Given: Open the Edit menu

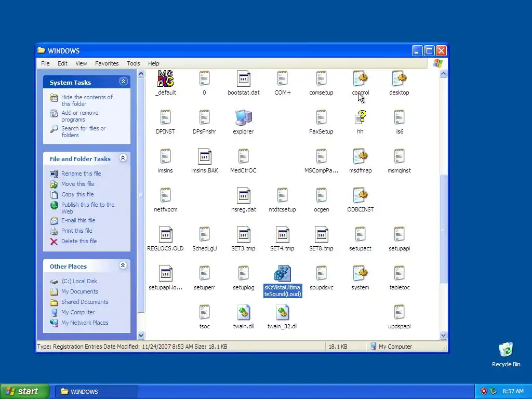Looking at the screenshot, I should (62, 63).
